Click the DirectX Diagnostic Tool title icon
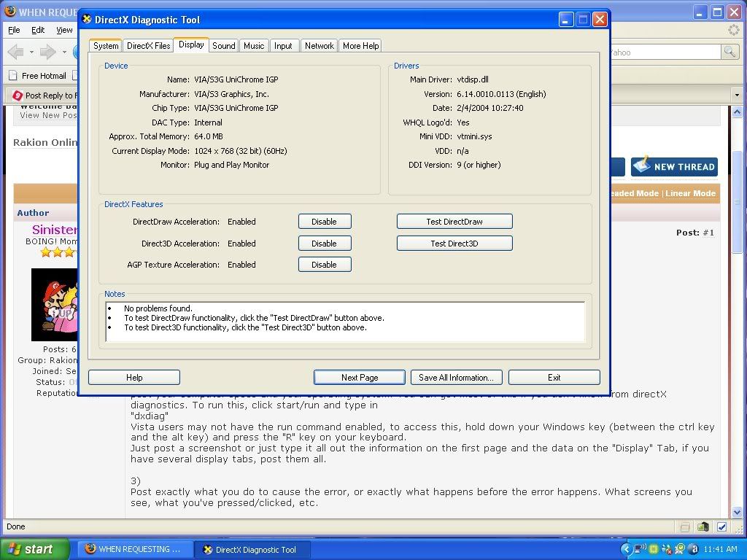Viewport: 747px width, 560px height. 87,19
